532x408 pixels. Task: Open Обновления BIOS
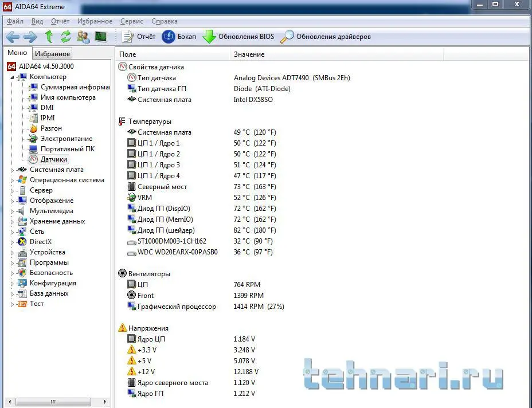click(x=238, y=37)
